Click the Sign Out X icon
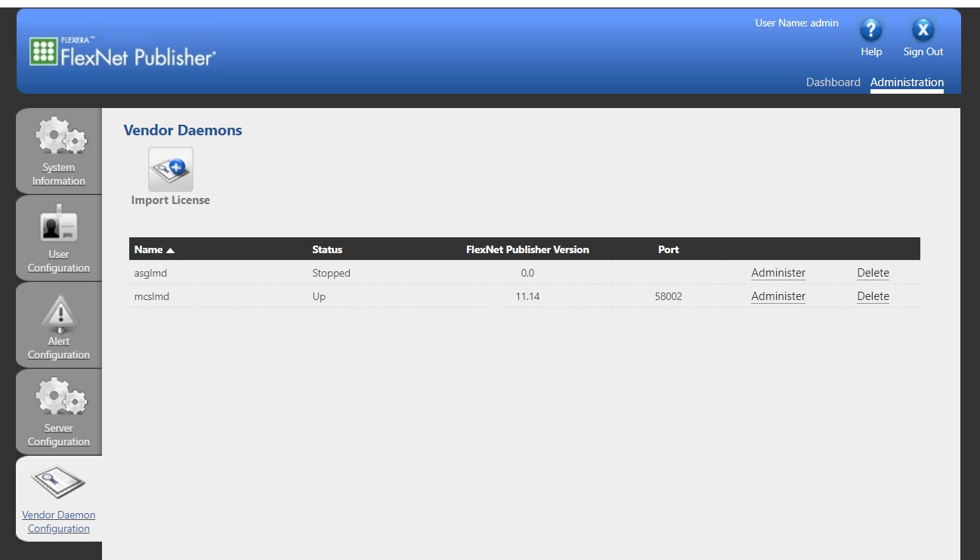980x560 pixels. [x=923, y=30]
